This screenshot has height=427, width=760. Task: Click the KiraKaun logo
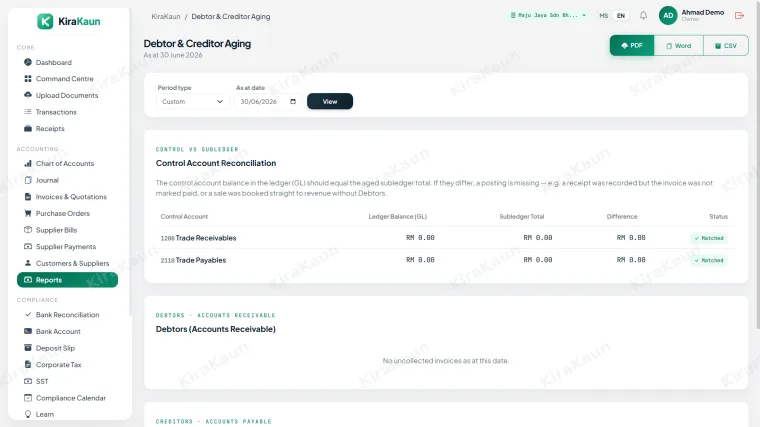(x=69, y=21)
